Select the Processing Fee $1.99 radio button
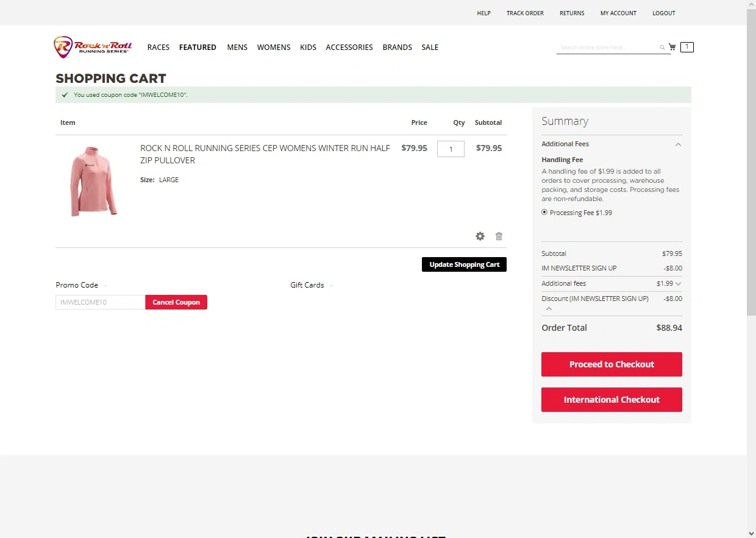 [544, 213]
